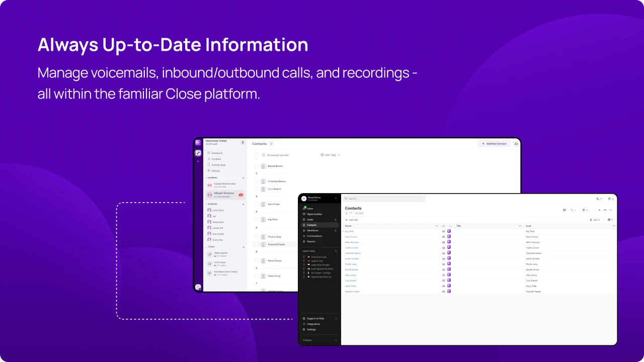Add a member with the Members plus icon

244,204
